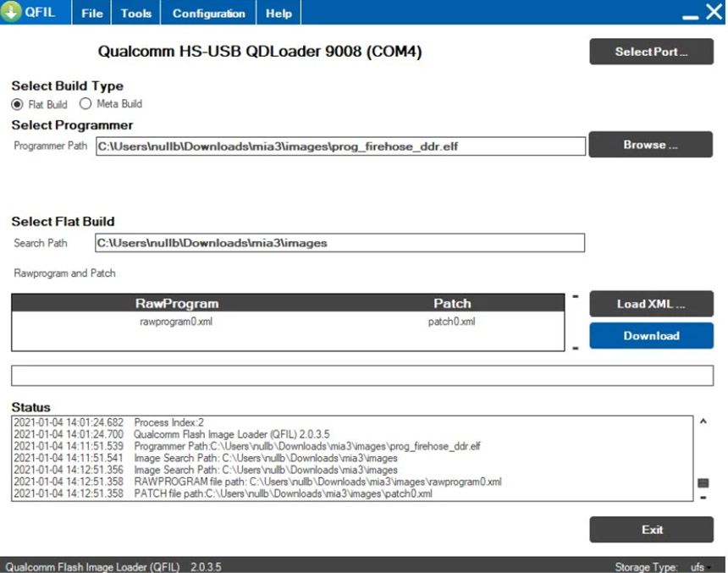Click the lower minus icon beside RawProgram table
The height and width of the screenshot is (573, 728).
click(576, 348)
